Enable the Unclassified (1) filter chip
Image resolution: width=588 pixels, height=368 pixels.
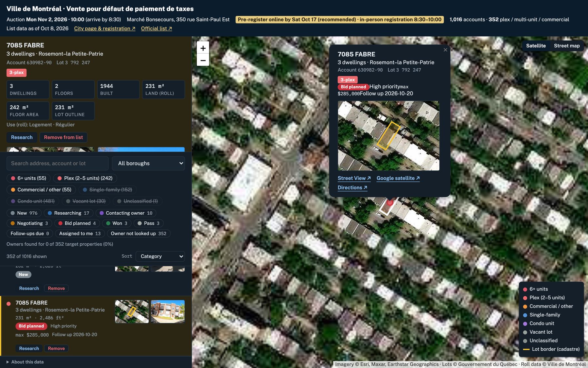tap(138, 201)
